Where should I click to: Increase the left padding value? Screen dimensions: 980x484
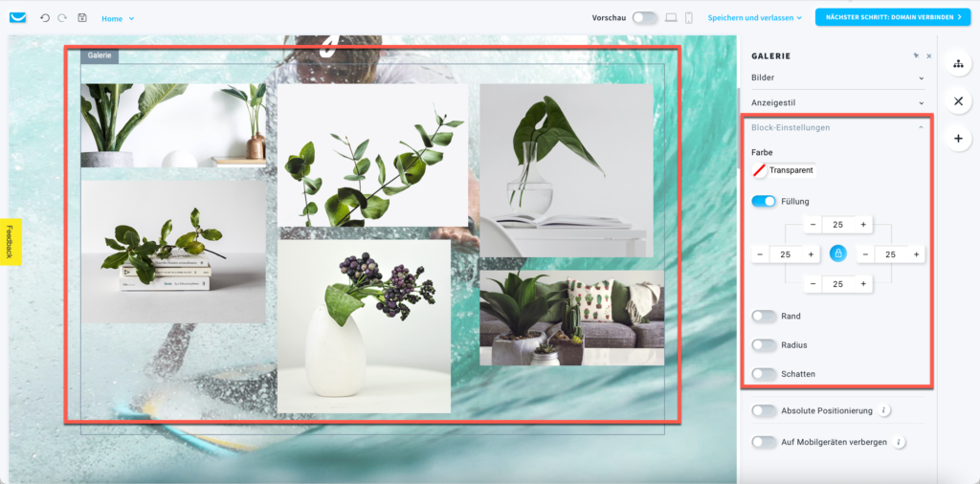(x=811, y=254)
